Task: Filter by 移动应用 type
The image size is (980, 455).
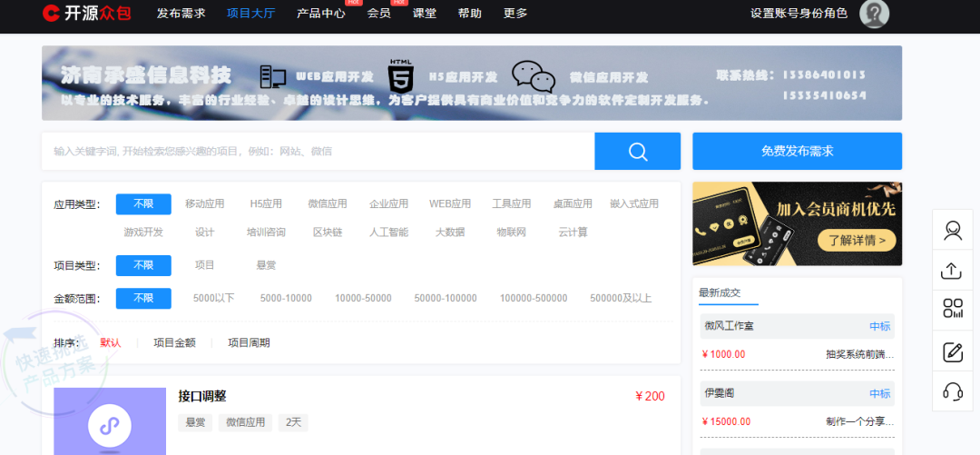Action: click(205, 204)
